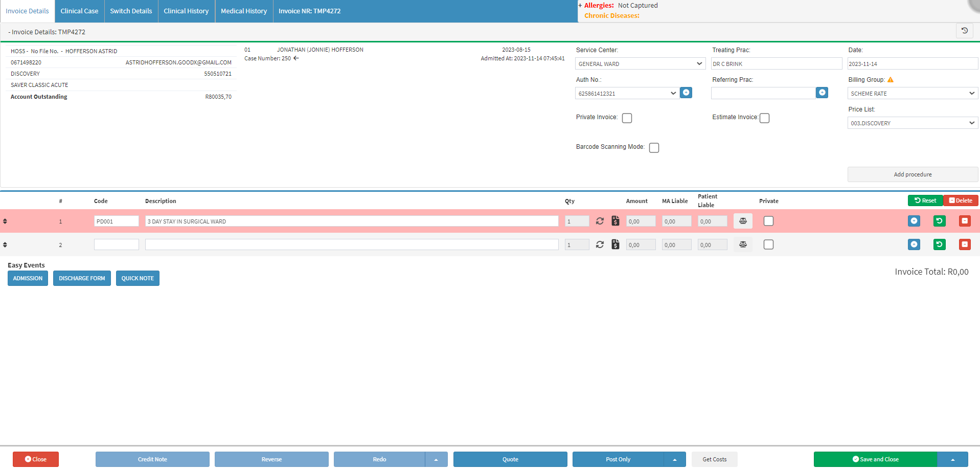Switch to the Clinical Case tab
Screen dimensions: 980x469
79,11
